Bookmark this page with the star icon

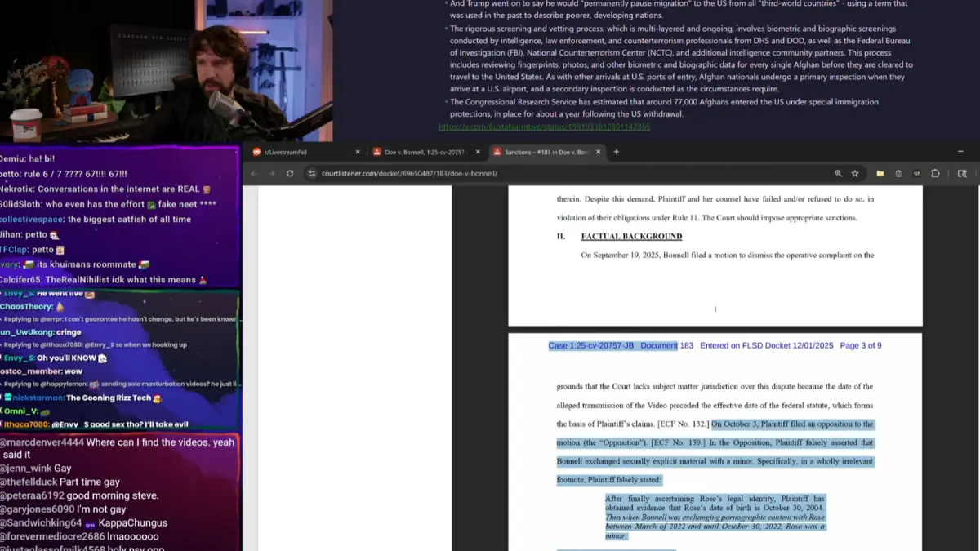855,173
